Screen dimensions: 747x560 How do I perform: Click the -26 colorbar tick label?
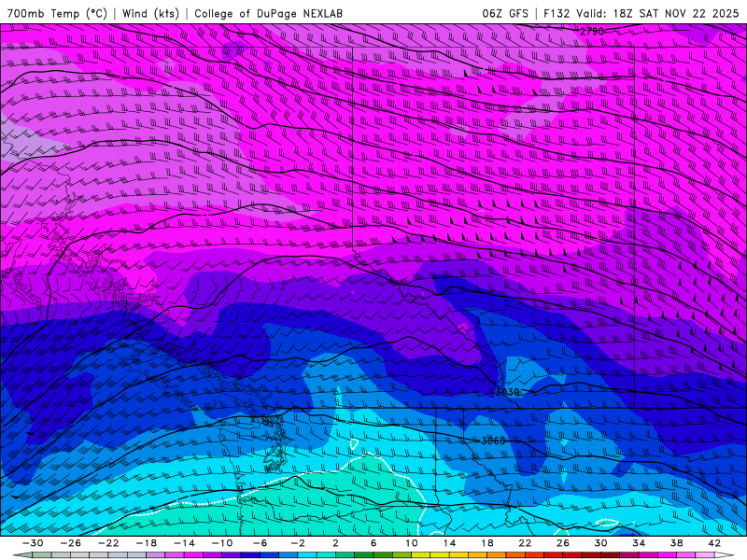tap(71, 543)
